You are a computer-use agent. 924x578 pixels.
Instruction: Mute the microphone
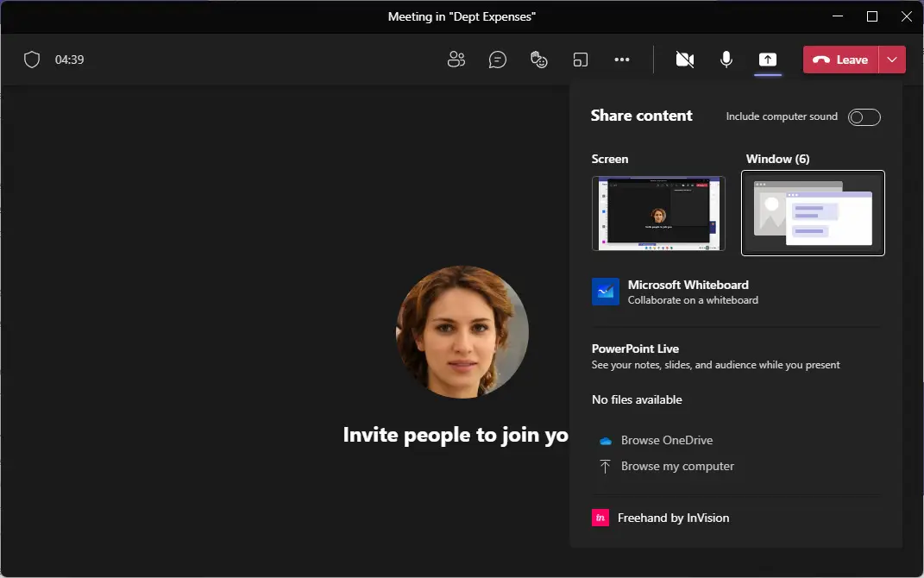pyautogui.click(x=726, y=60)
